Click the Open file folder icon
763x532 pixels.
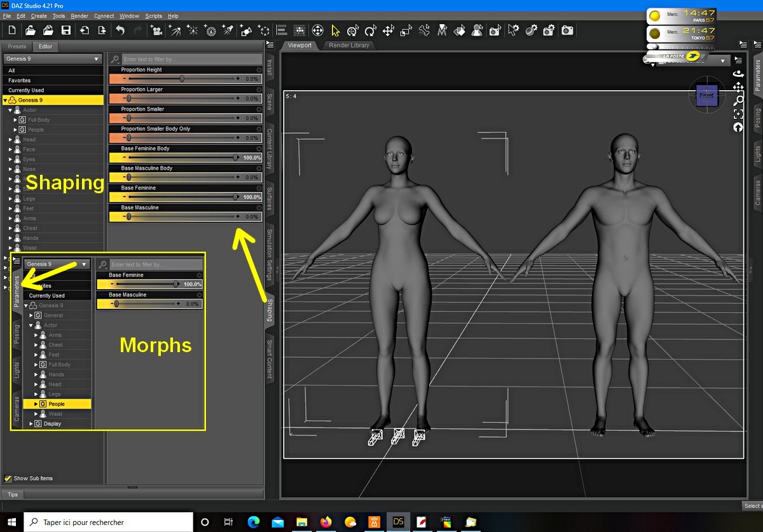[30, 30]
